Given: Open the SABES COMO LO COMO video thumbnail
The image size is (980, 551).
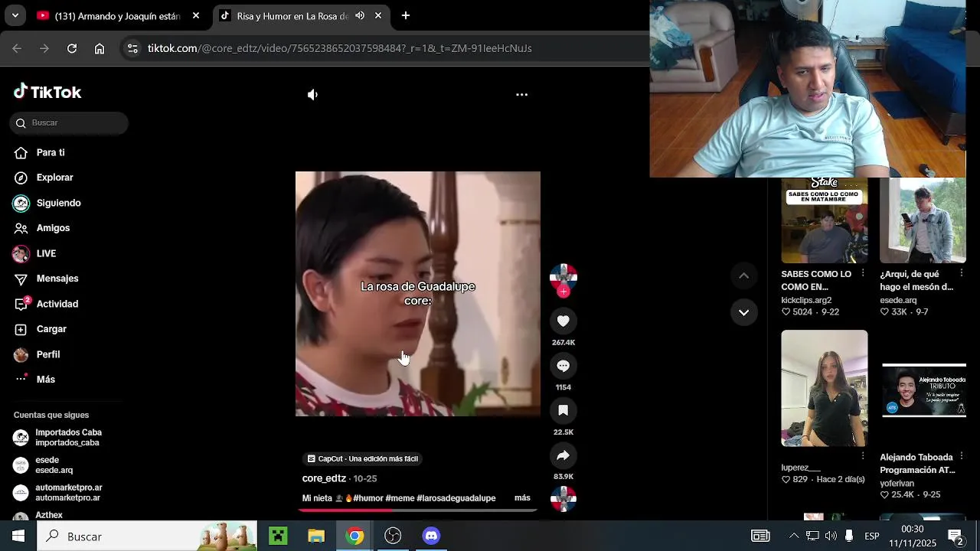Looking at the screenshot, I should 825,220.
